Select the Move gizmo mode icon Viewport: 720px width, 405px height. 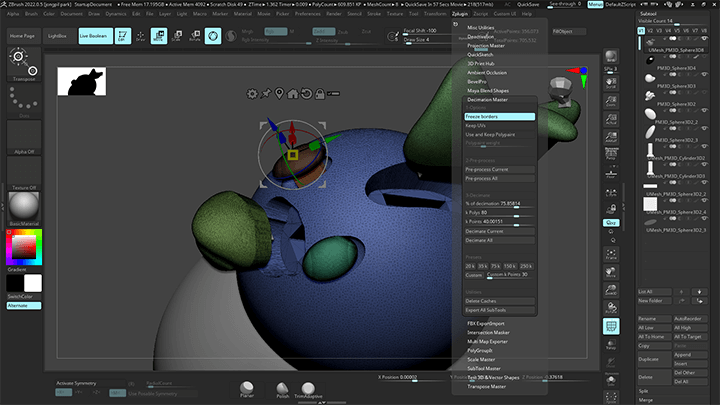click(x=159, y=35)
